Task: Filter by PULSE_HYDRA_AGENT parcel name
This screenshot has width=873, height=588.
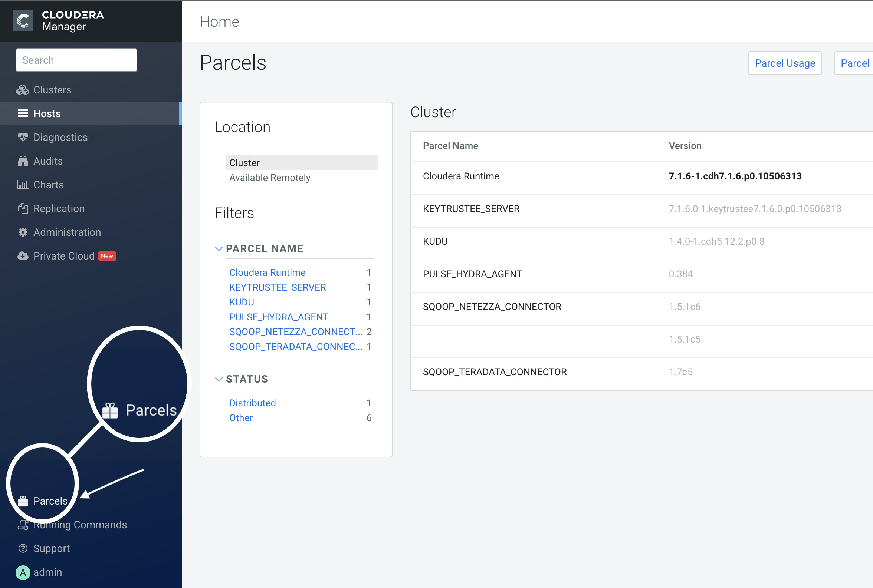Action: click(x=279, y=317)
